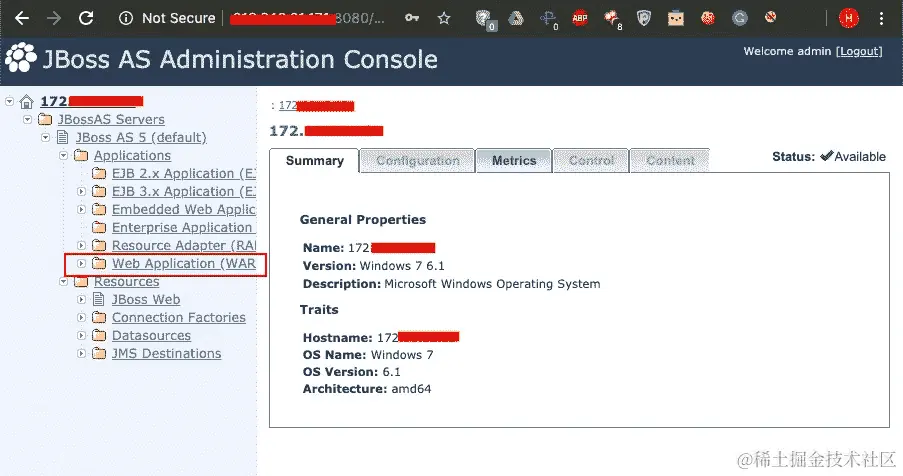This screenshot has height=476, width=903.
Task: Expand the Web Application (WAR) node
Action: point(81,263)
